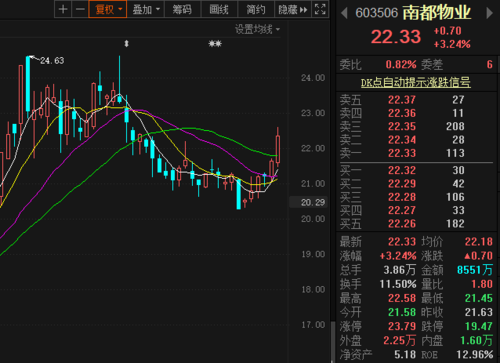This screenshot has height=363, width=500.
Task: Click 卖二 price 22.34
Action: pos(402,140)
